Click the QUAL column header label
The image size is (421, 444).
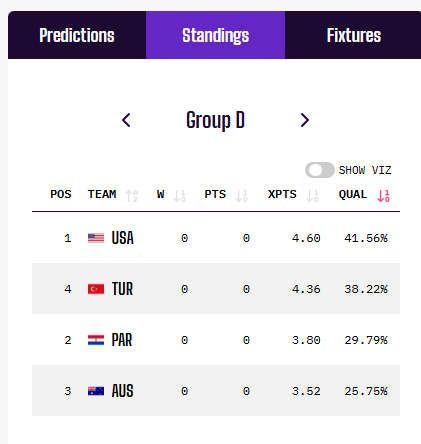[x=353, y=194]
